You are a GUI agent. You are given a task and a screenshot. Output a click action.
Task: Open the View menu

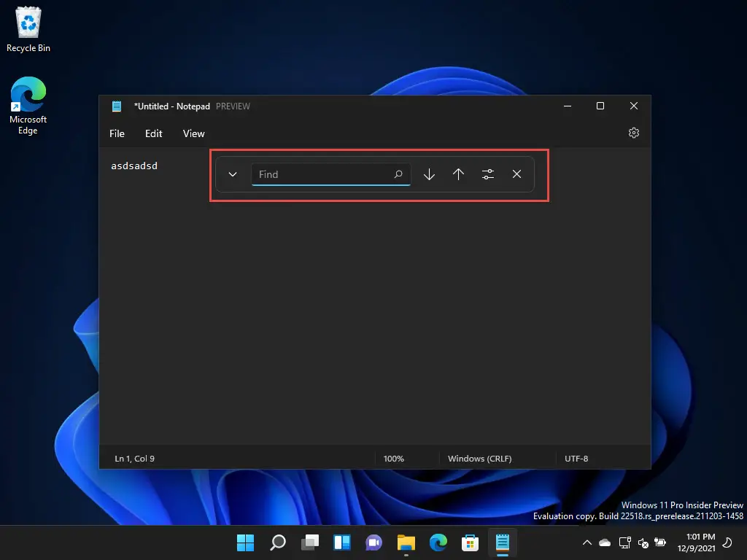(193, 133)
